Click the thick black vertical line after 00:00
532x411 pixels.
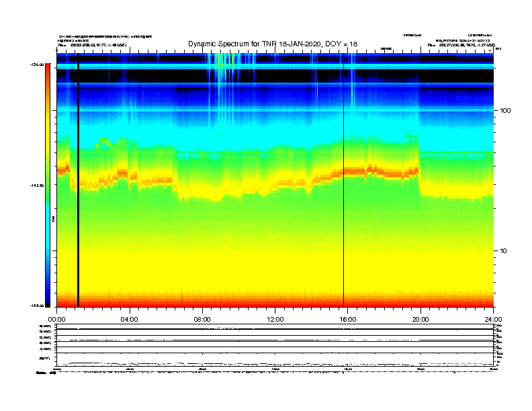pos(78,180)
